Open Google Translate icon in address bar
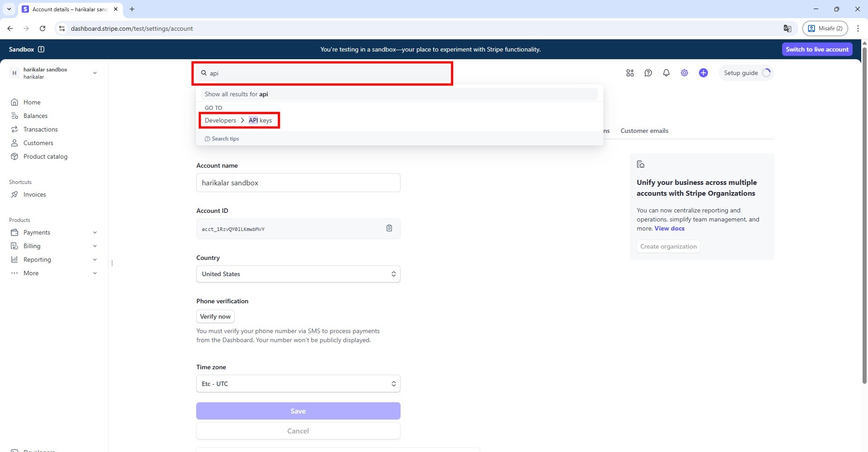The height and width of the screenshot is (452, 868). tap(787, 28)
